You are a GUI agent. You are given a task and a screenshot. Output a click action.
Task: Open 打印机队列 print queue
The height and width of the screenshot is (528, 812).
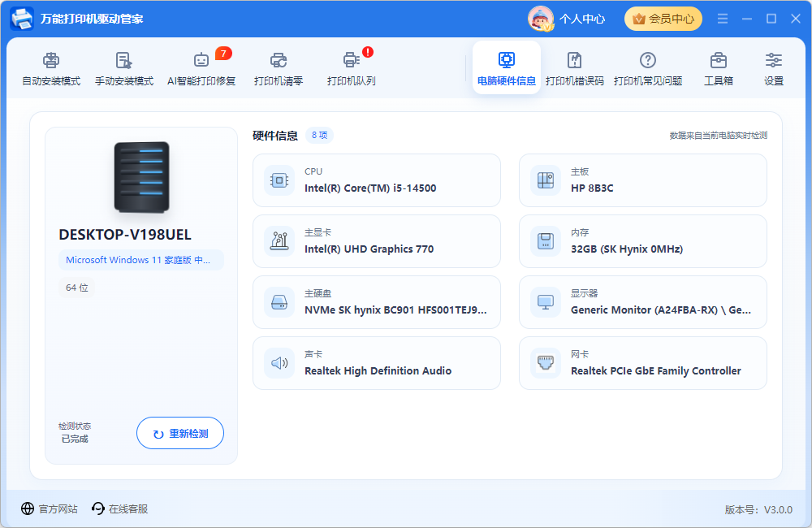tap(351, 68)
